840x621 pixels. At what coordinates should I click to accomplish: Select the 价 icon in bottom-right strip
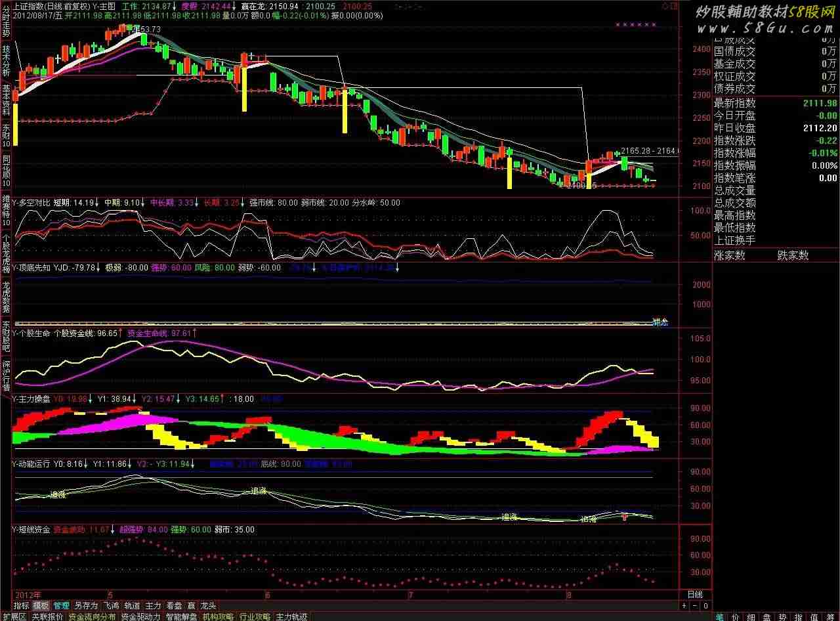[x=735, y=616]
